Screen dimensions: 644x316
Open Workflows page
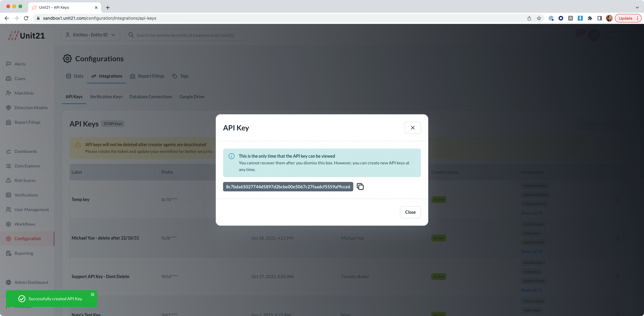[x=25, y=224]
